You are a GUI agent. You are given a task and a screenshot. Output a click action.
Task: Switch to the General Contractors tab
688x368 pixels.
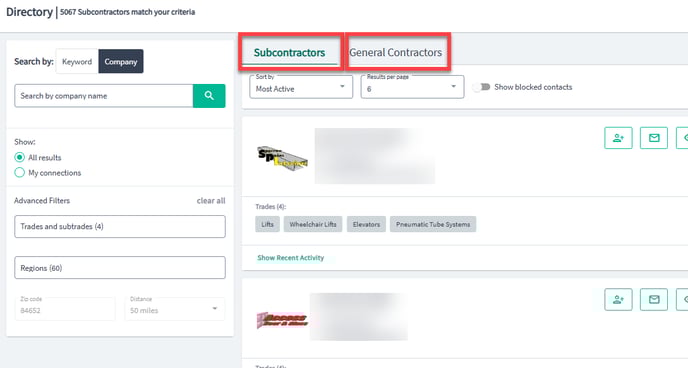(x=396, y=53)
